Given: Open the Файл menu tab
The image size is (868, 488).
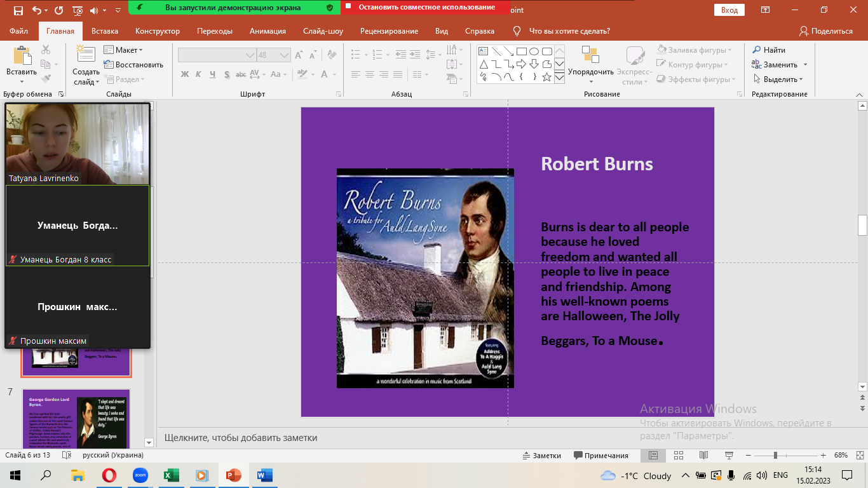Looking at the screenshot, I should tap(19, 30).
